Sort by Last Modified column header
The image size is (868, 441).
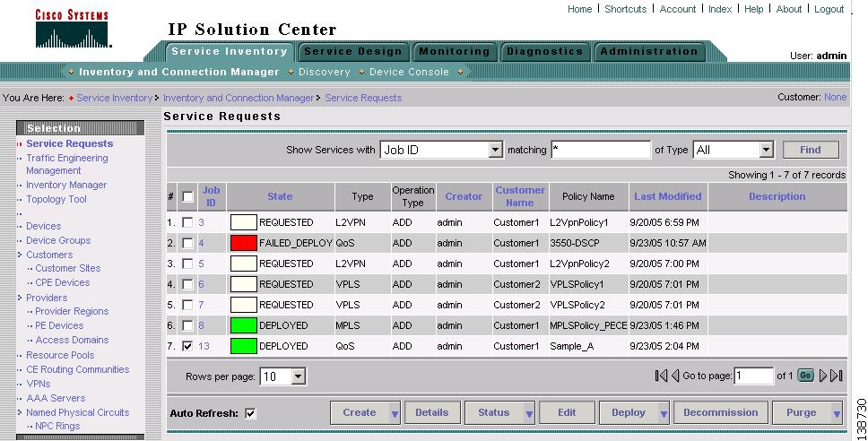(668, 196)
